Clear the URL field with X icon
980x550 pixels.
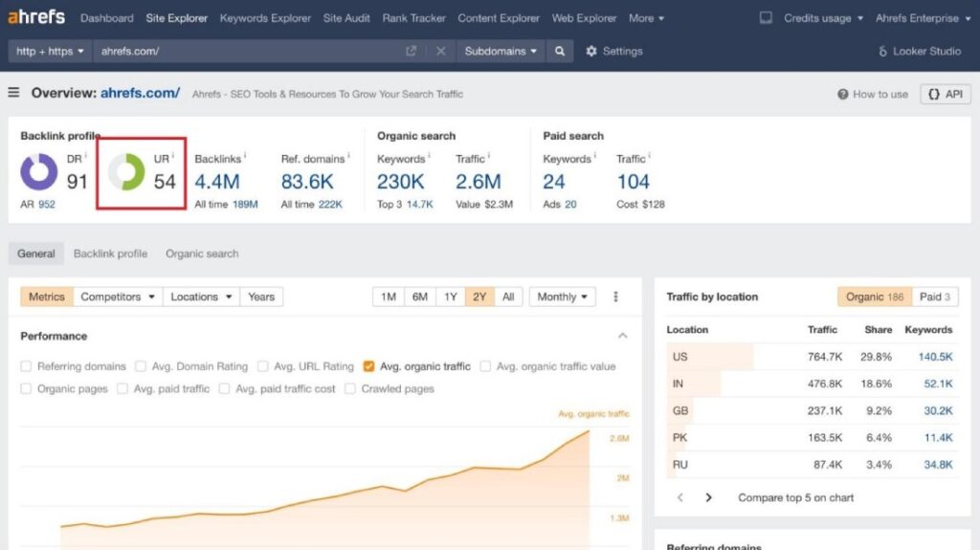(440, 52)
